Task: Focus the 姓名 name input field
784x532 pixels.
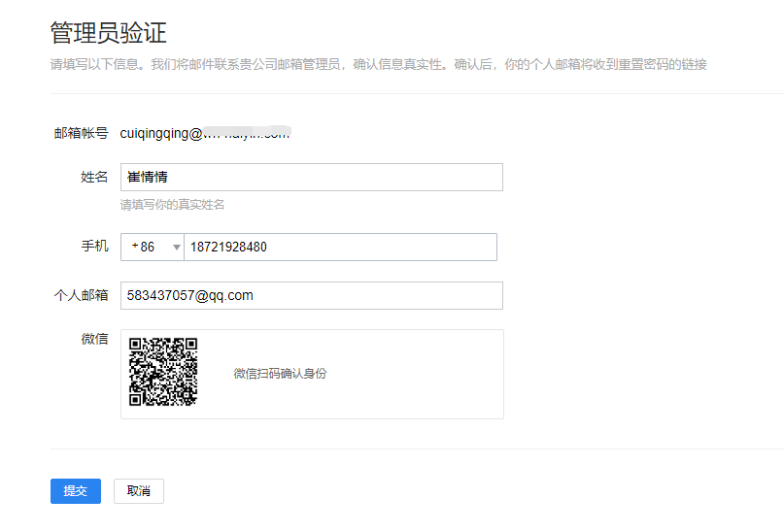Action: pos(311,178)
